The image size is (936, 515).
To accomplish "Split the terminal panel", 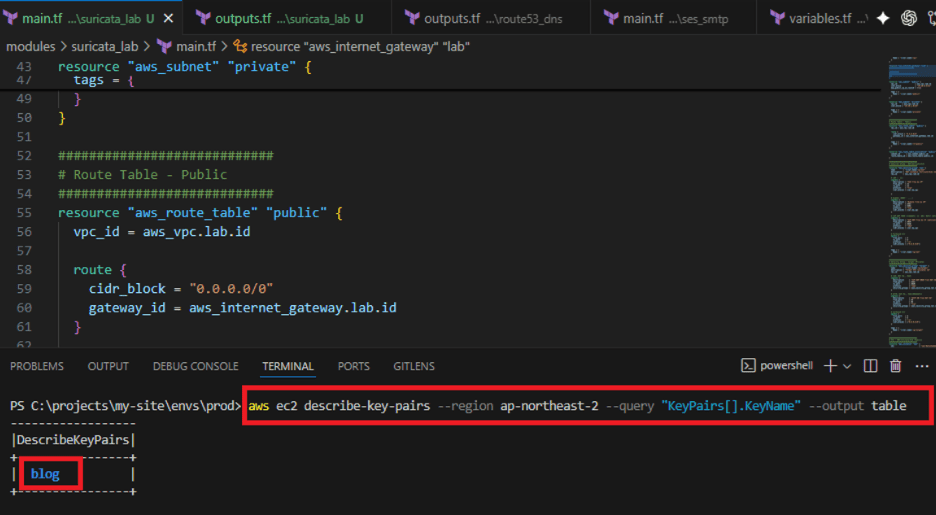I will [870, 366].
